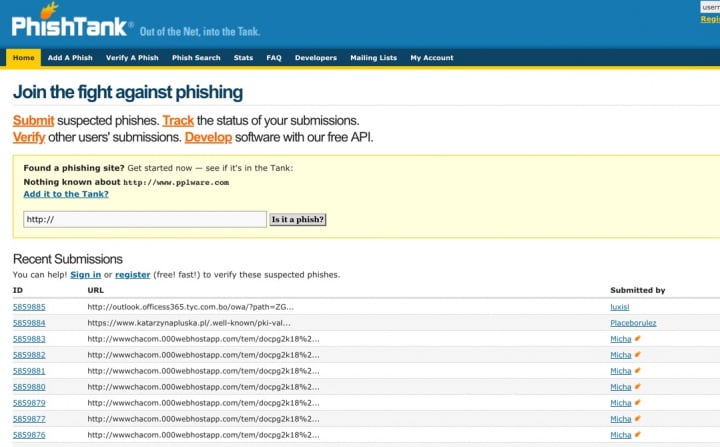Open submitter luxisl profile

(619, 307)
